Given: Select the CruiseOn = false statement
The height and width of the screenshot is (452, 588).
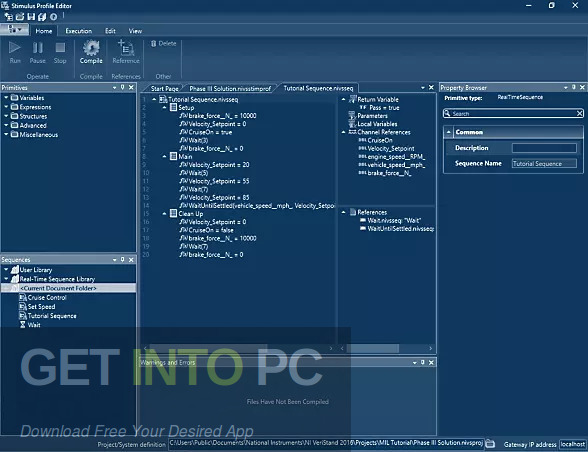Looking at the screenshot, I should coord(206,230).
